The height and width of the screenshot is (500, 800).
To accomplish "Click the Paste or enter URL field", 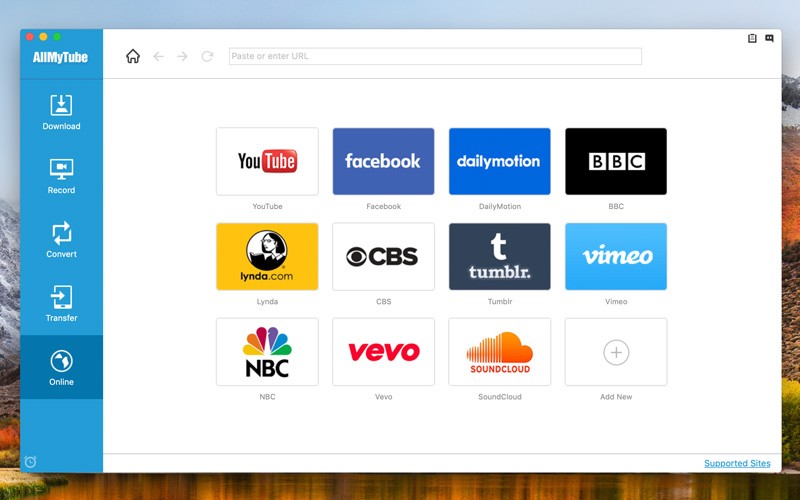I will pyautogui.click(x=435, y=56).
